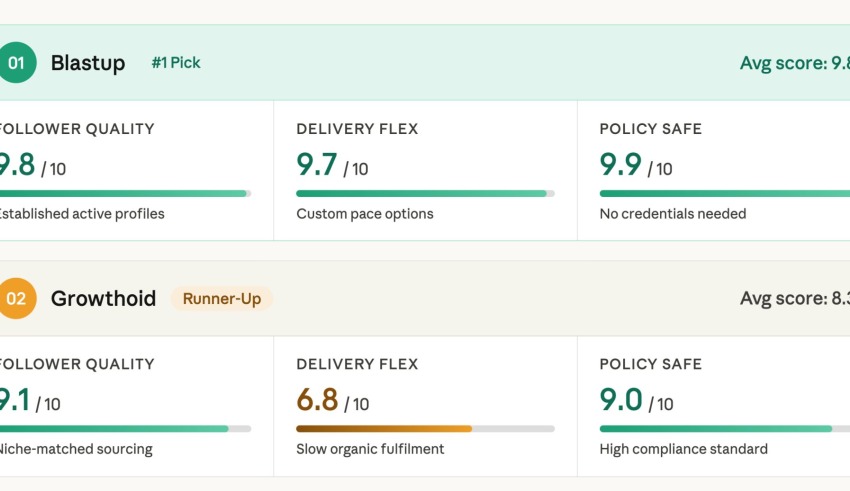Select the Runner-Up badge
Image resolution: width=850 pixels, height=491 pixels.
221,299
